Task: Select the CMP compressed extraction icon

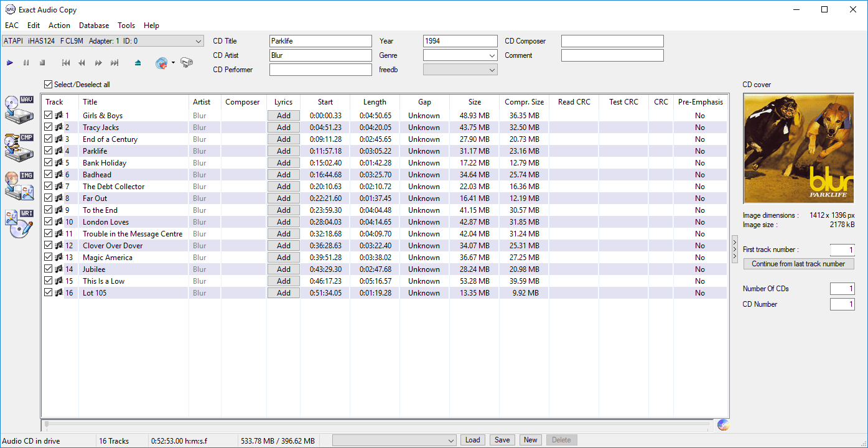Action: (x=19, y=149)
